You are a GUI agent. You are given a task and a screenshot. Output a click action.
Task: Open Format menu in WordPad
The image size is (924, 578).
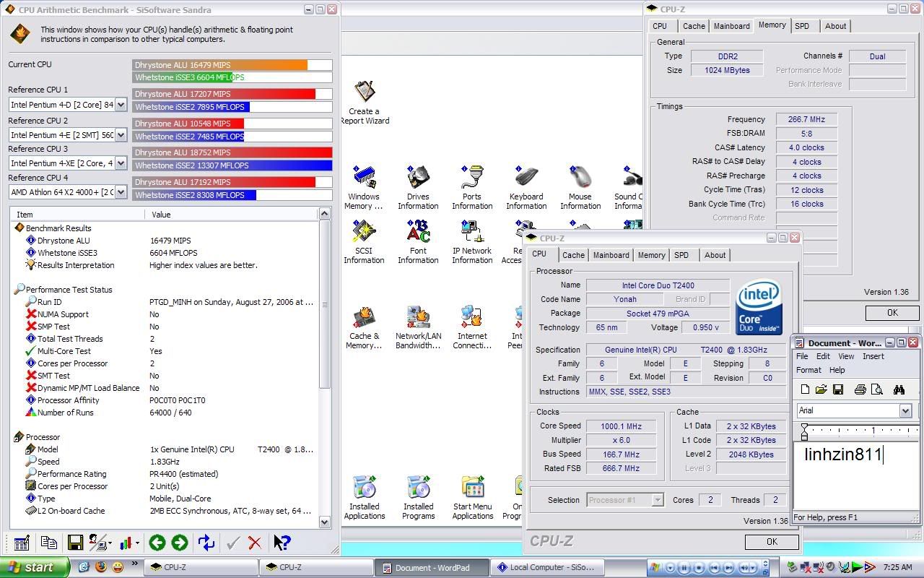point(808,370)
